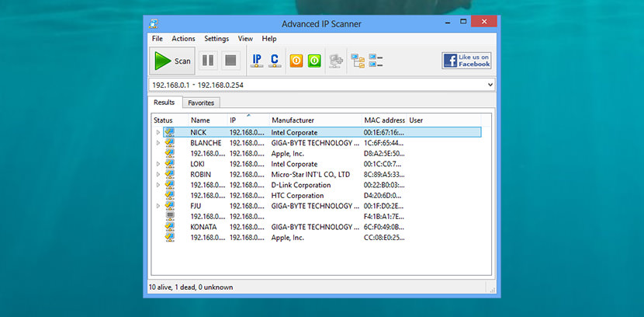Open the Settings menu
The image size is (644, 317).
(216, 39)
